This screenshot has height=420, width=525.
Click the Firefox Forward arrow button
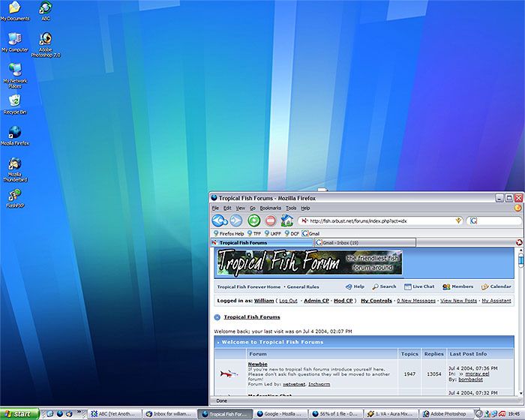coord(236,220)
